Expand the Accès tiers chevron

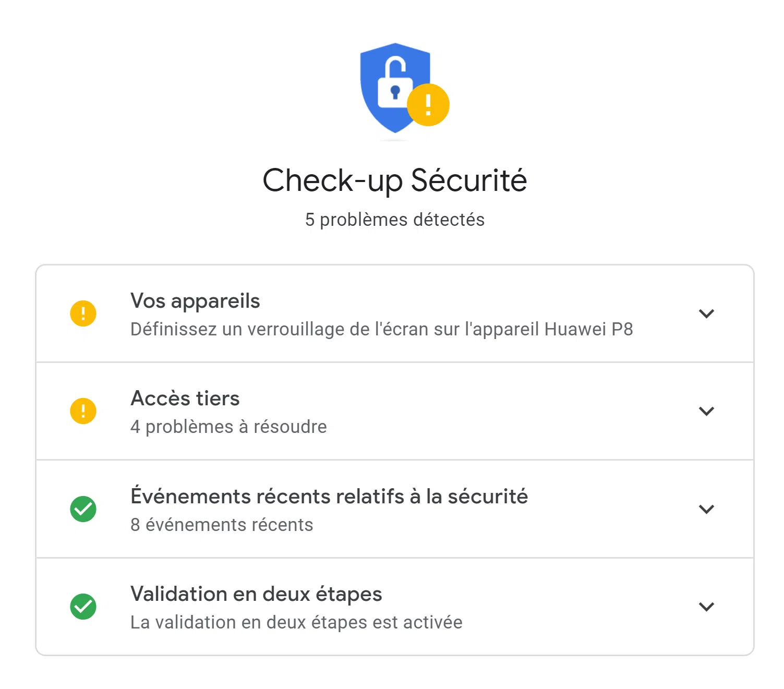point(706,411)
